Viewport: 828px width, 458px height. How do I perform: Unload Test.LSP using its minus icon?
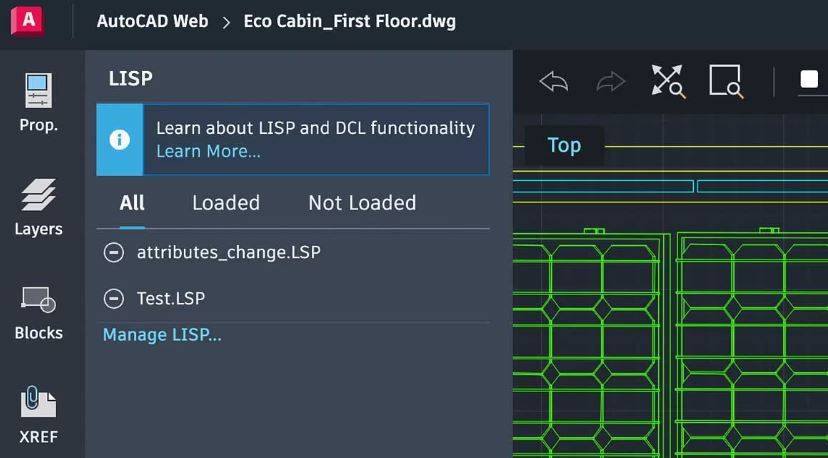click(x=114, y=299)
